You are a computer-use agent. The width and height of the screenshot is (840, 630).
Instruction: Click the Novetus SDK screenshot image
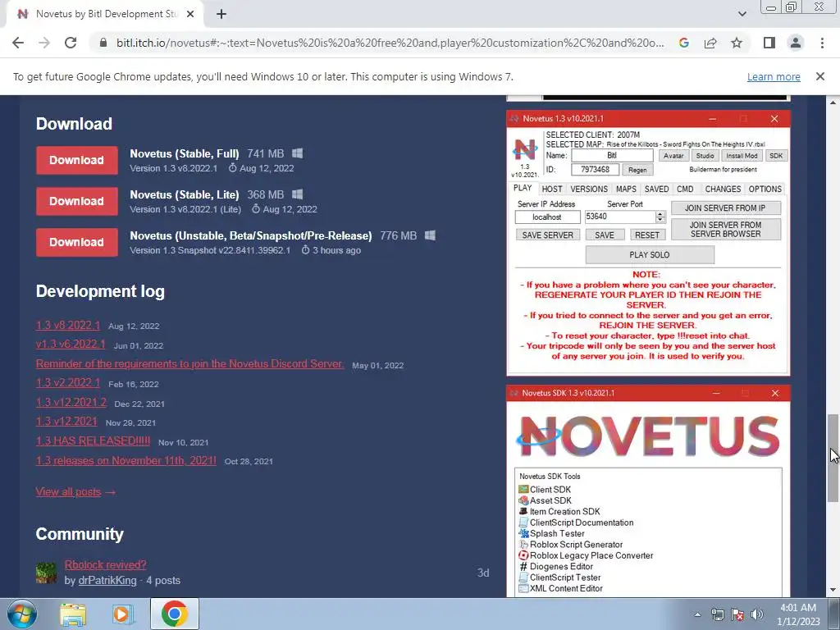(x=648, y=491)
